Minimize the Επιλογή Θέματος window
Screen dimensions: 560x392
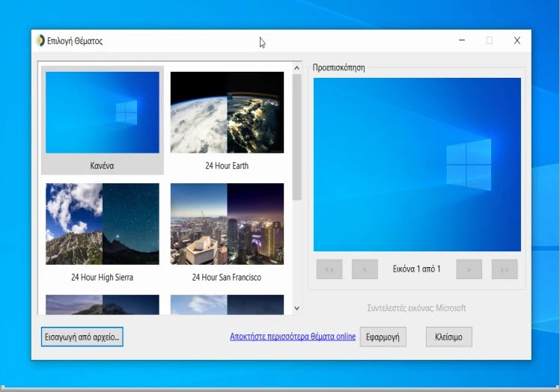[462, 40]
